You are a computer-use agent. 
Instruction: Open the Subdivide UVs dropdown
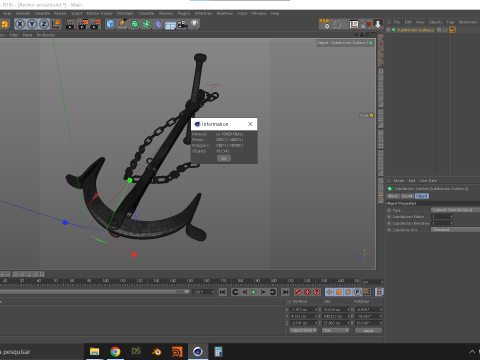(455, 230)
